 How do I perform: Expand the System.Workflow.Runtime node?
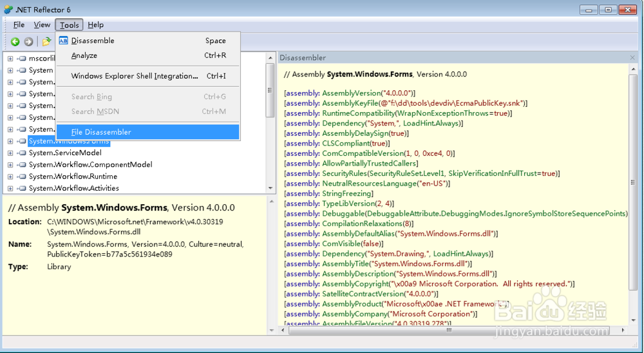pos(10,176)
